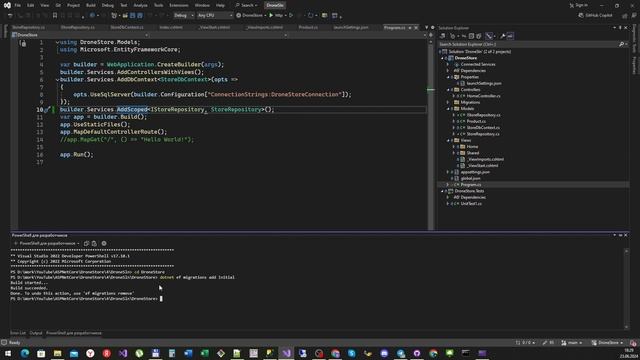Switch to the Product.cs tab
This screenshot has width=640, height=360.
(308, 27)
